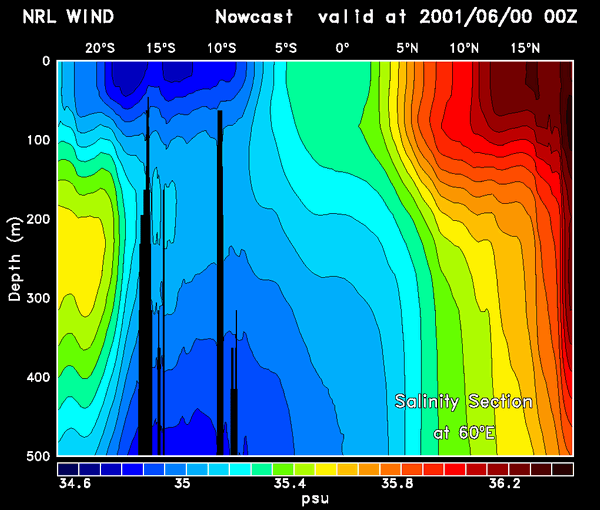Click the "100" depth tick label
This screenshot has width=600, height=510.
coord(38,140)
